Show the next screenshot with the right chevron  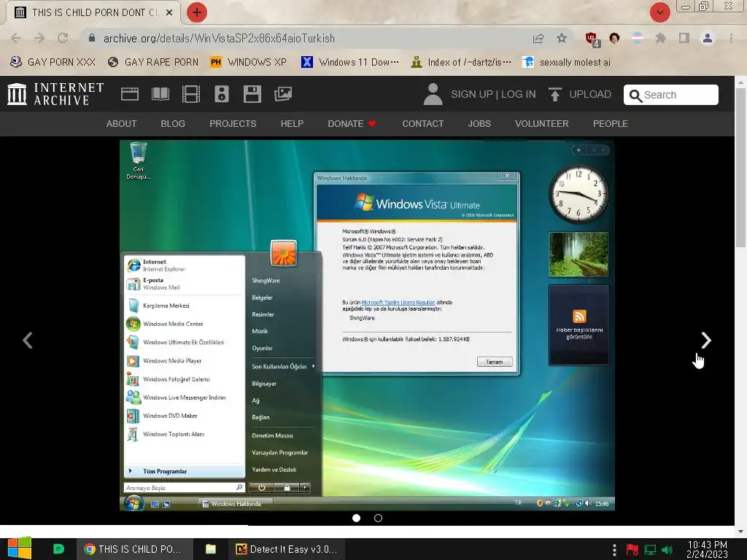(x=706, y=340)
